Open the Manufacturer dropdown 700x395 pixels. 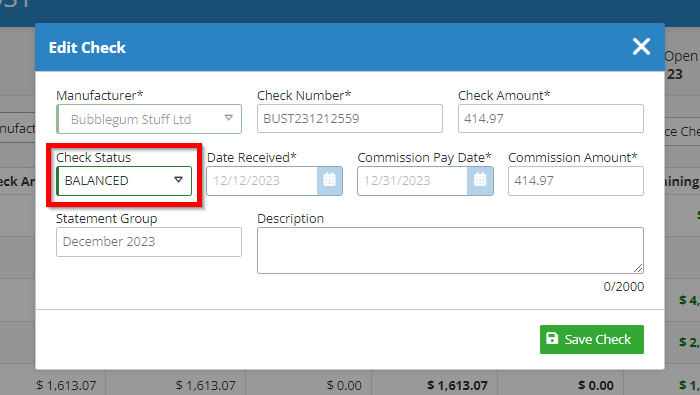(149, 119)
